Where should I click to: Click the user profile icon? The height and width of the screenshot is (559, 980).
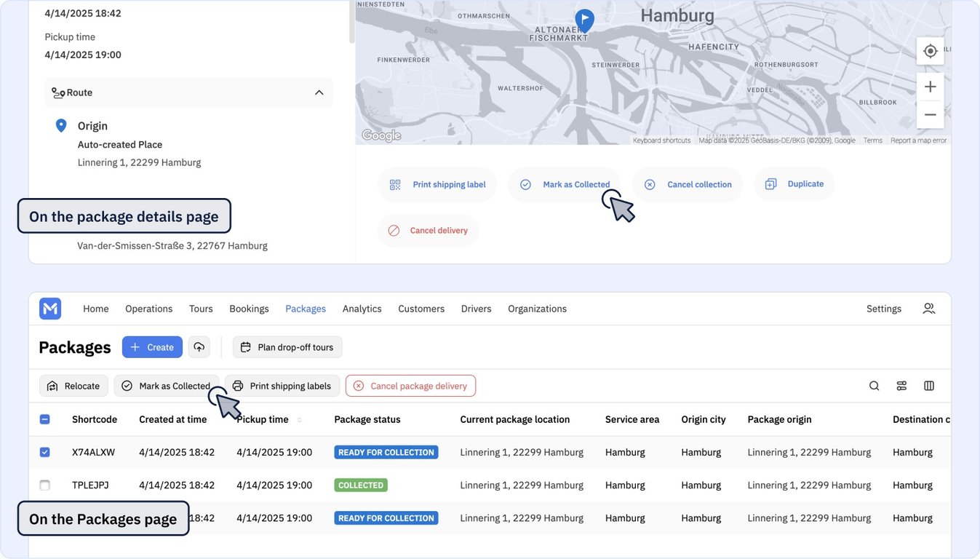point(929,309)
